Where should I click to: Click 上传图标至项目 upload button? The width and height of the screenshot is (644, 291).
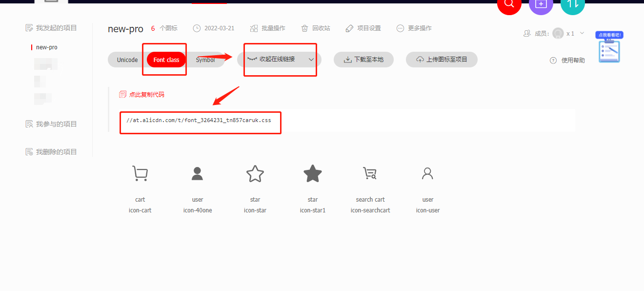[442, 60]
